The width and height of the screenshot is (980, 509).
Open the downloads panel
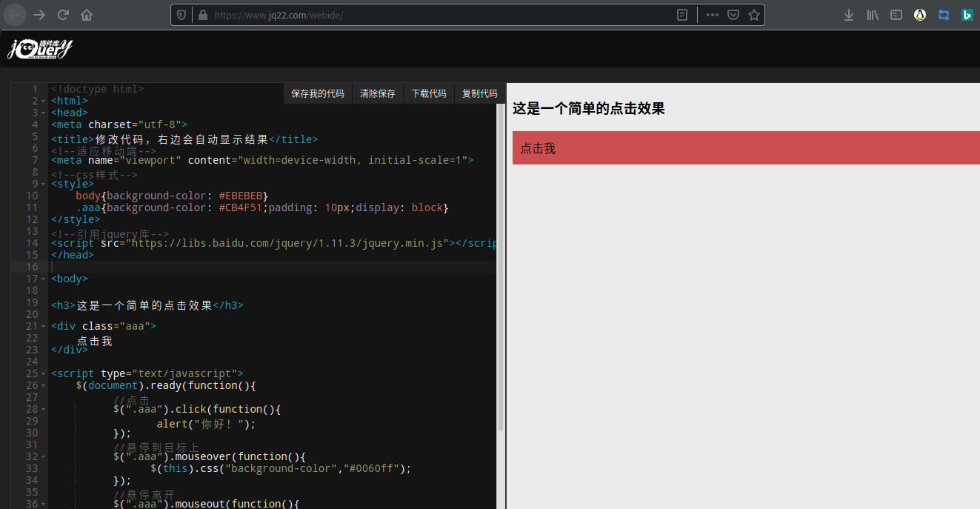(x=849, y=15)
